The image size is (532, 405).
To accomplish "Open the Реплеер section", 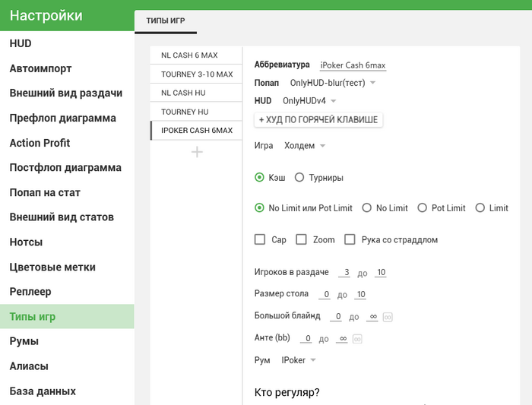I will point(67,292).
